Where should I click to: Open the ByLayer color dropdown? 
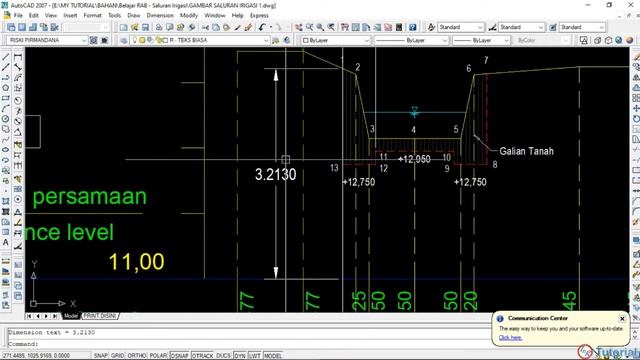tap(336, 40)
